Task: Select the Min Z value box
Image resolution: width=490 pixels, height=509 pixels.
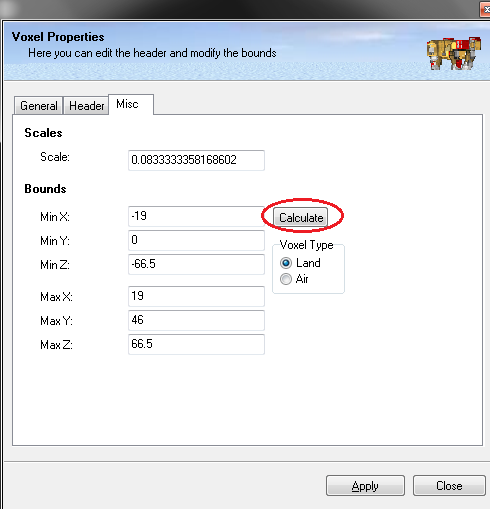Action: (x=196, y=264)
